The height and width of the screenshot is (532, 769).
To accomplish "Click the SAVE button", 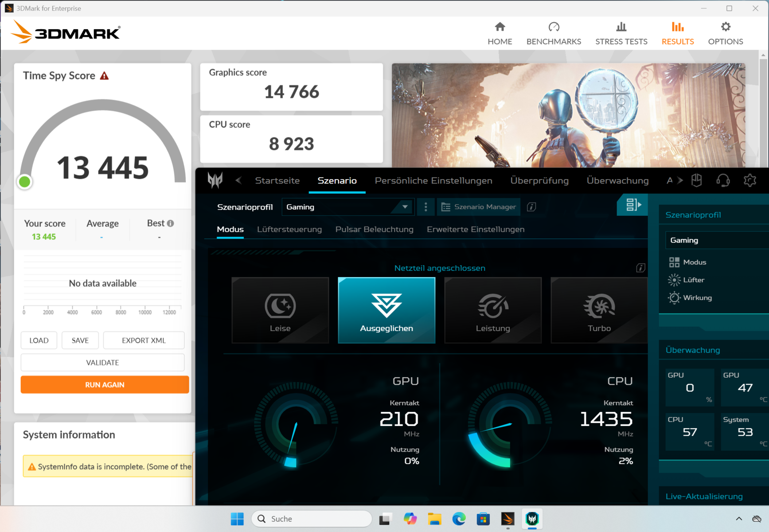I will click(x=80, y=340).
